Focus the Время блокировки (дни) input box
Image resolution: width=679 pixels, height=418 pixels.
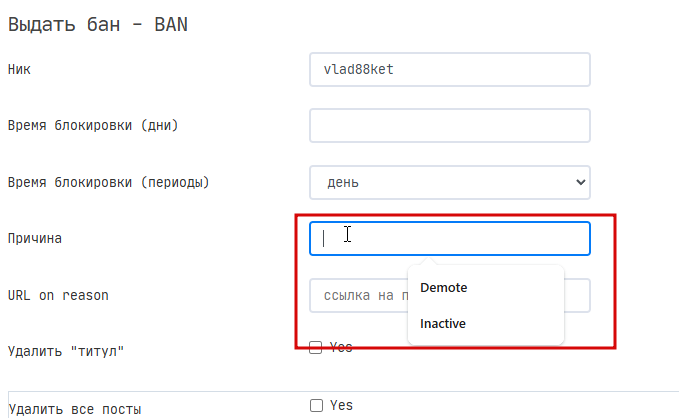coord(449,126)
